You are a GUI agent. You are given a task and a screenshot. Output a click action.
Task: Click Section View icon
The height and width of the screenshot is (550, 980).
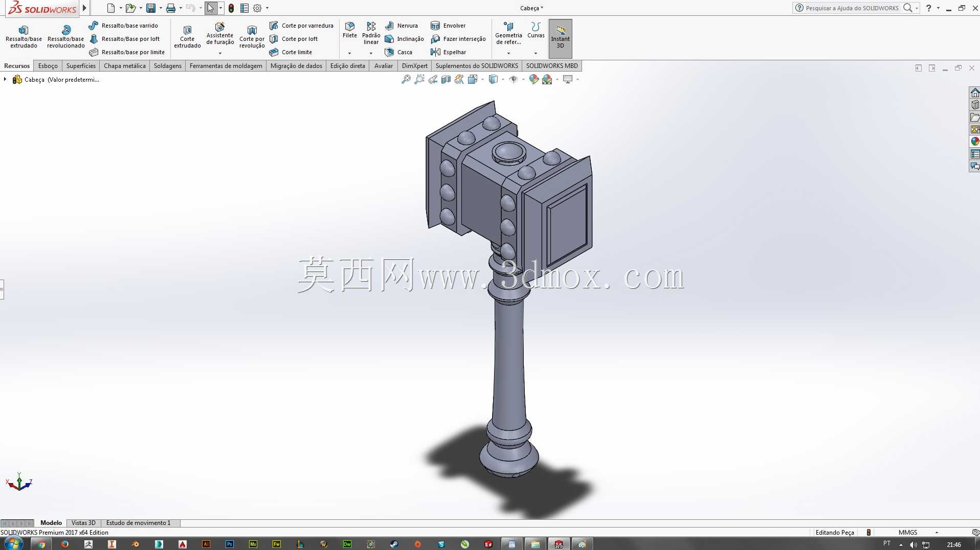point(446,79)
